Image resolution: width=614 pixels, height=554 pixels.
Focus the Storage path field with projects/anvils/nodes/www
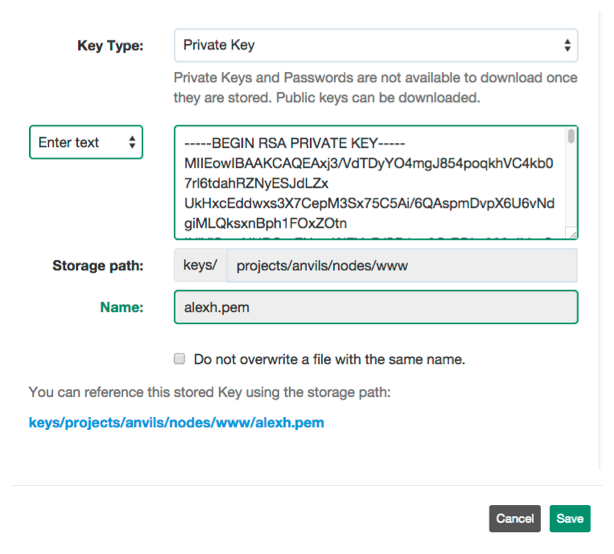pos(402,266)
